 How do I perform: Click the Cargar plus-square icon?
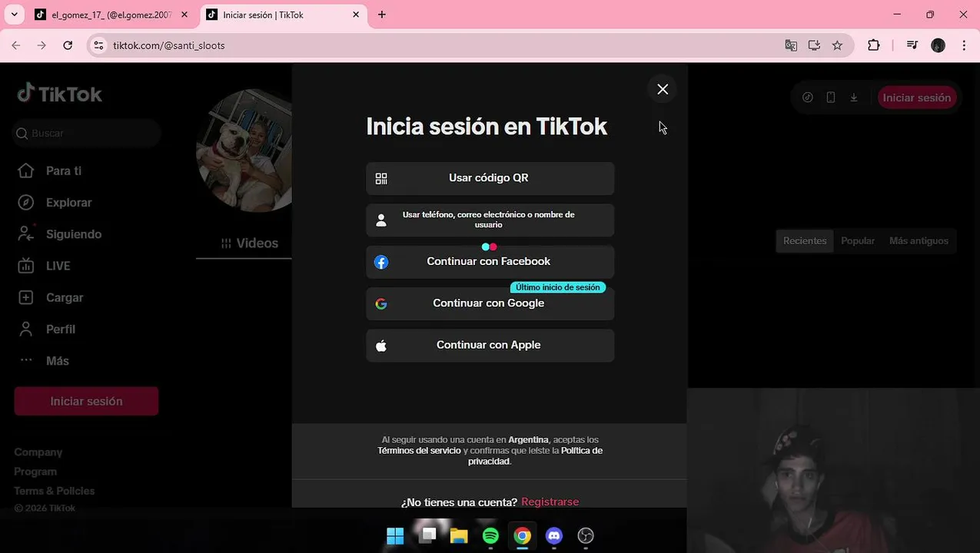pyautogui.click(x=26, y=297)
